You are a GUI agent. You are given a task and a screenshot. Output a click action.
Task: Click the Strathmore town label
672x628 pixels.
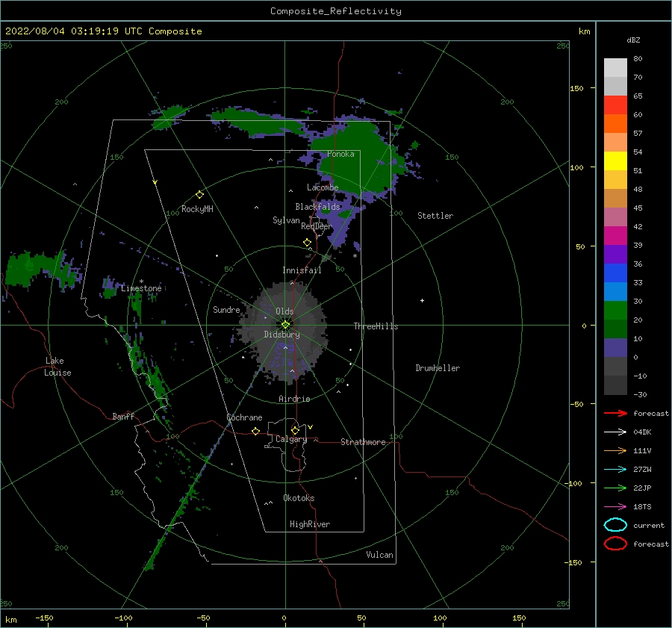[x=363, y=442]
